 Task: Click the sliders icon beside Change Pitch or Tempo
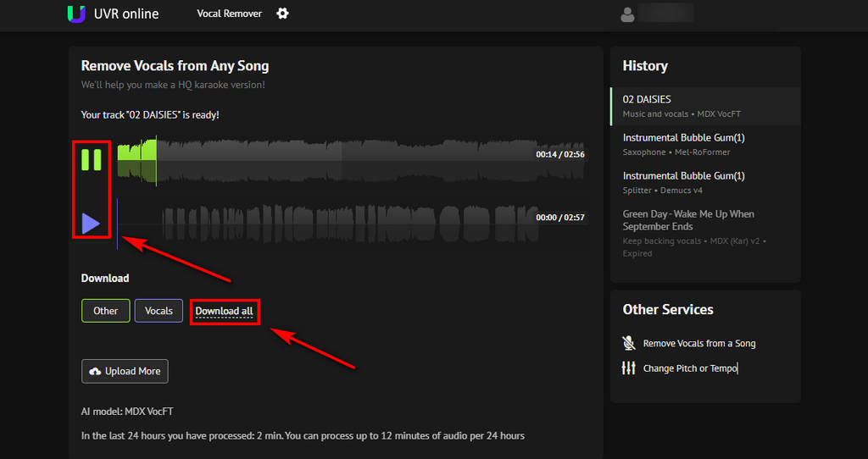click(628, 368)
